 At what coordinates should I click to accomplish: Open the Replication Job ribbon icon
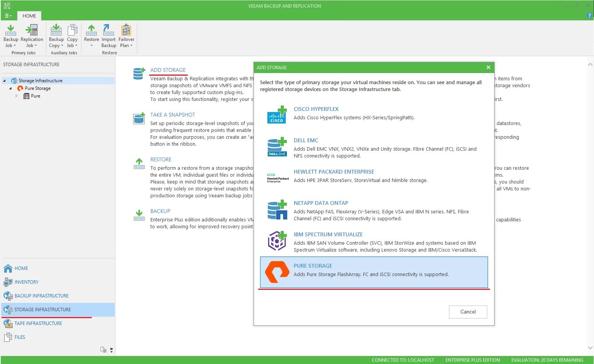31,30
